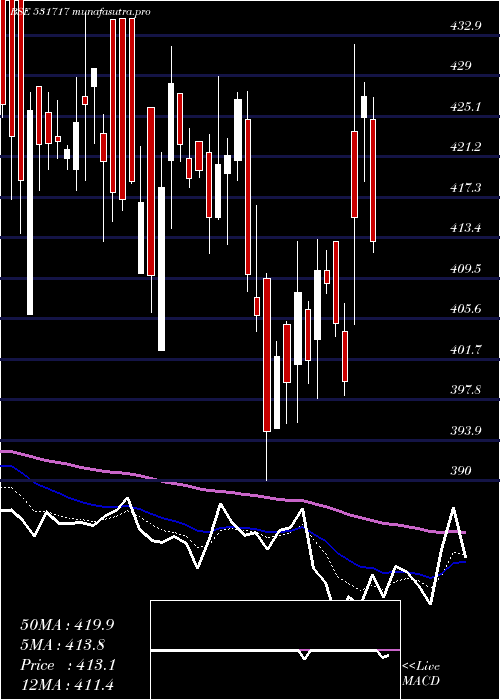
Task: Click the Live MACD label
Action: pyautogui.click(x=421, y=673)
